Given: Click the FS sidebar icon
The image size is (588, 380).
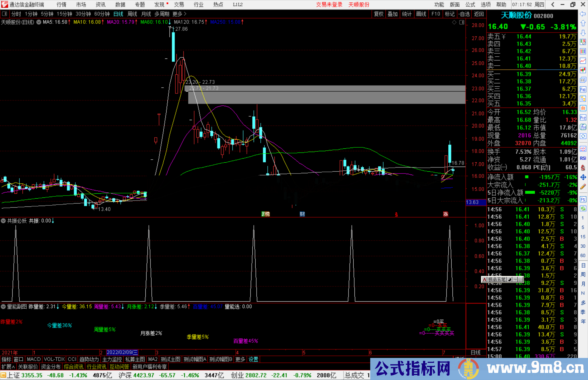Looking at the screenshot, I should pos(583,199).
